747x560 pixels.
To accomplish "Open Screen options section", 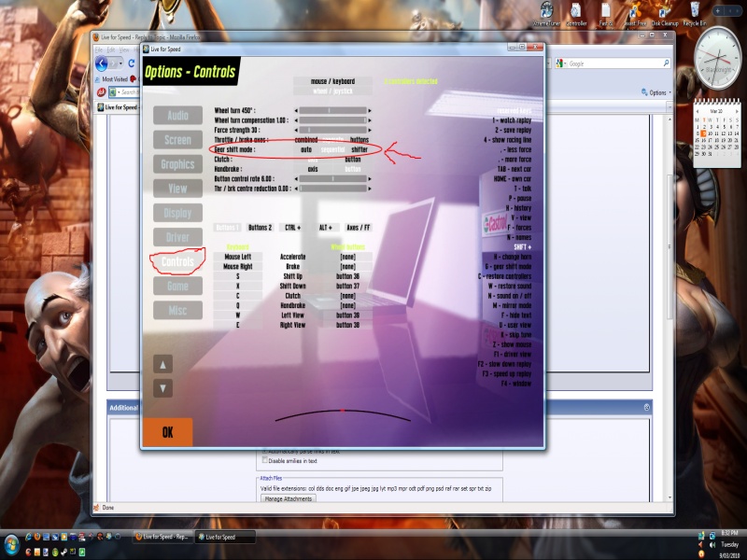I will coord(177,139).
